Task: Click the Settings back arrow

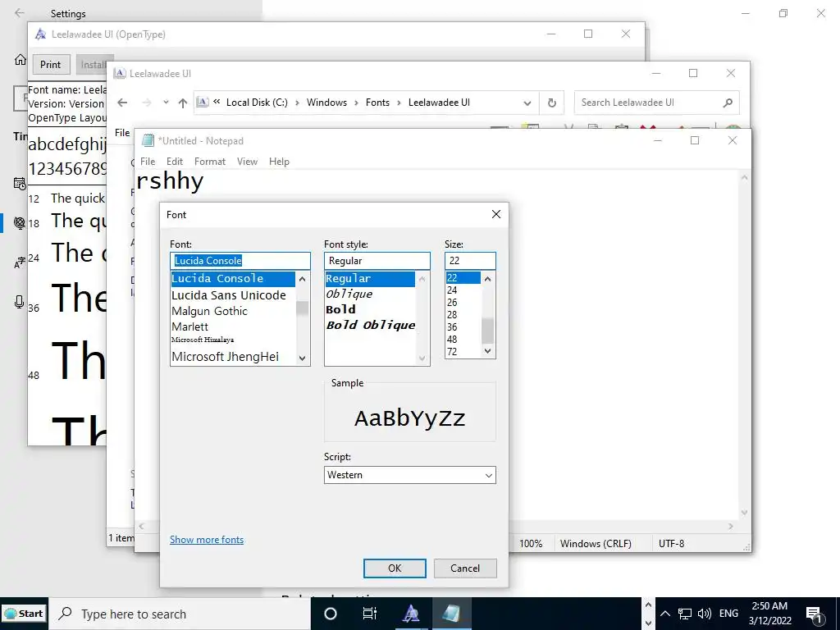Action: [x=20, y=13]
